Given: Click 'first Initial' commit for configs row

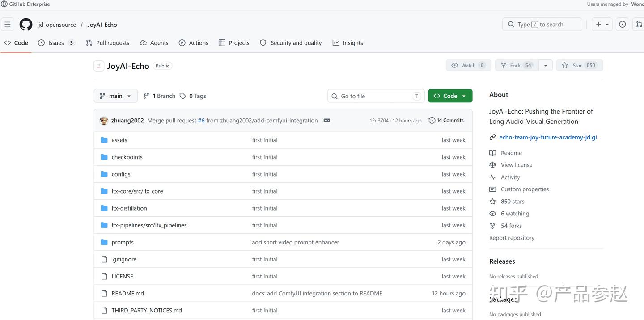Looking at the screenshot, I should pyautogui.click(x=265, y=174).
